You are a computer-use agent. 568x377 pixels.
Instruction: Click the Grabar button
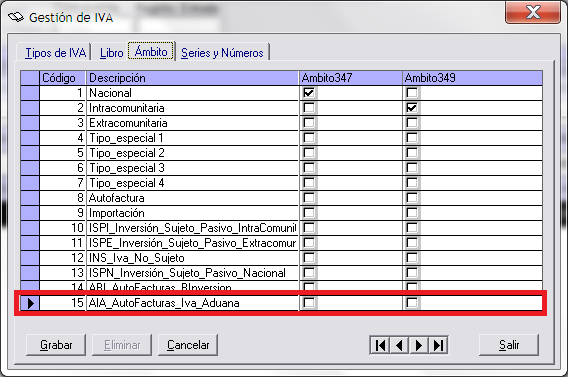[56, 345]
